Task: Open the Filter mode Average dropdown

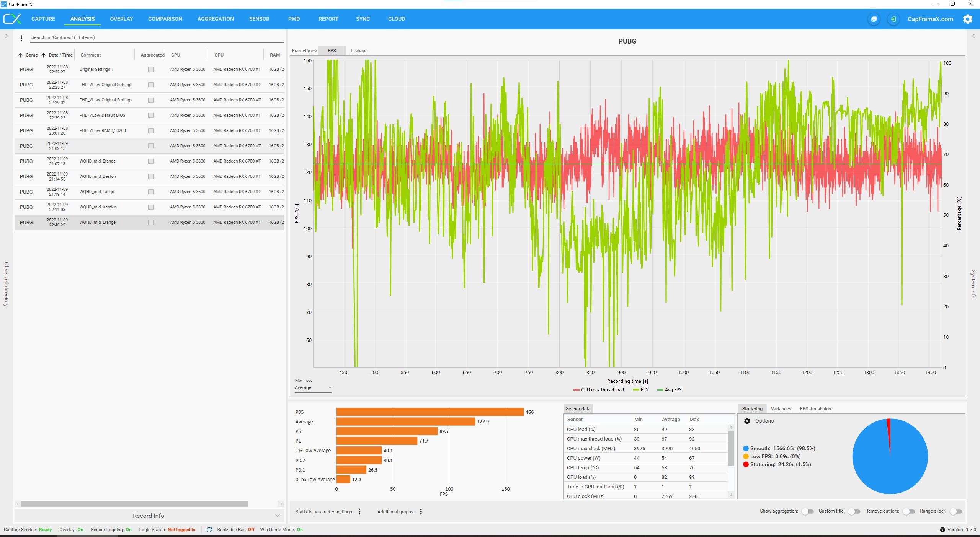Action: 313,388
